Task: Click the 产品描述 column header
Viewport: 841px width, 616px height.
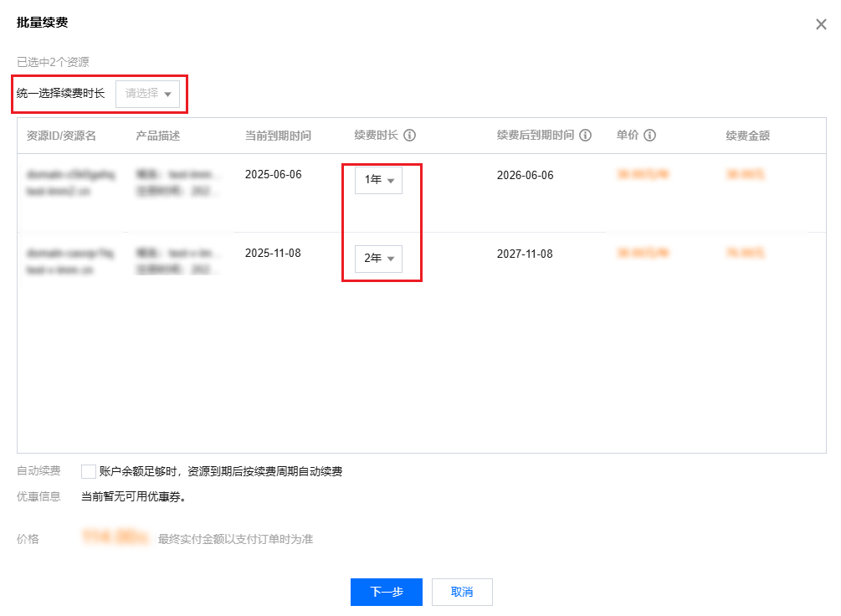Action: [x=157, y=136]
